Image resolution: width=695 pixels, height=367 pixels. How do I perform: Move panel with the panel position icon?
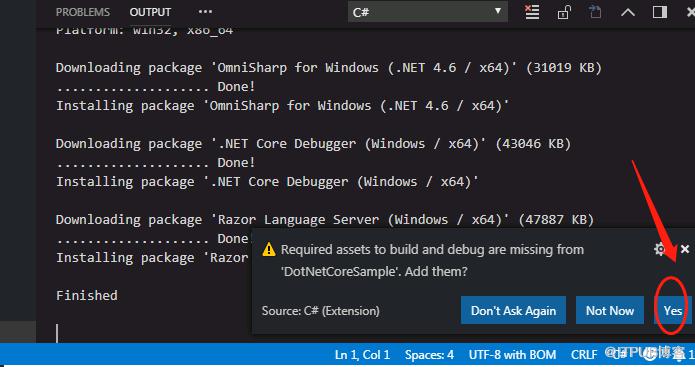(660, 12)
